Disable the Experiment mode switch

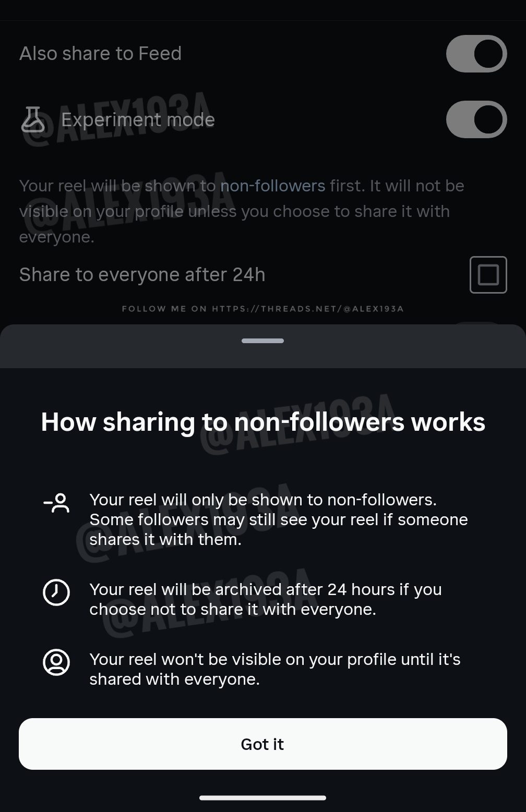click(476, 119)
